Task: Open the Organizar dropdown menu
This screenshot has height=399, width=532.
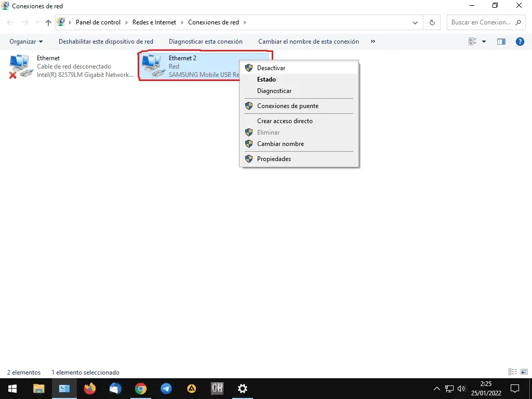Action: point(26,42)
